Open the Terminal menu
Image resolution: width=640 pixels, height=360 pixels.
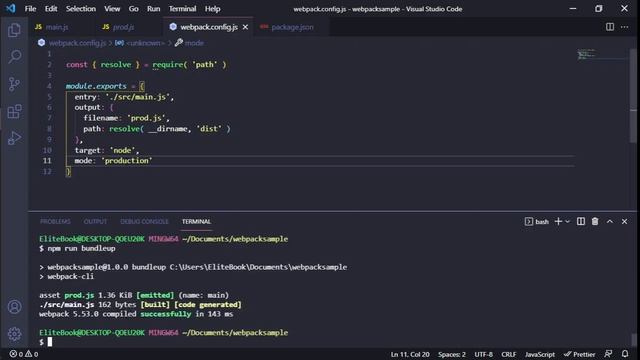pos(182,9)
